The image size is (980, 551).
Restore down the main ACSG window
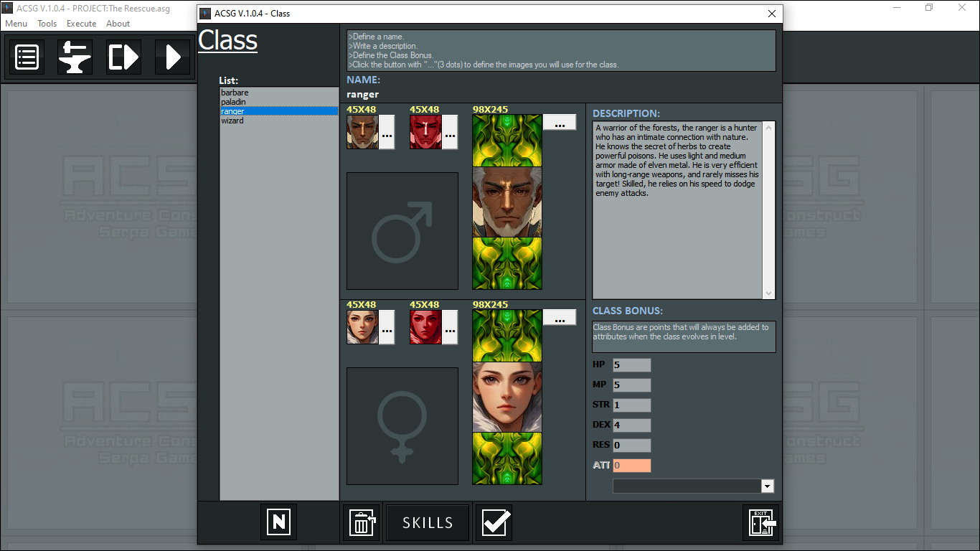[929, 8]
